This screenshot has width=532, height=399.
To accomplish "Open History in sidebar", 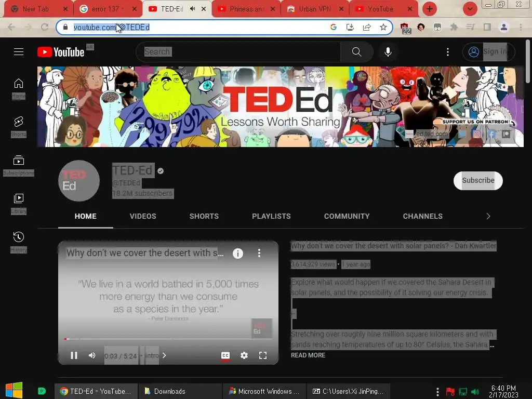I will click(19, 242).
